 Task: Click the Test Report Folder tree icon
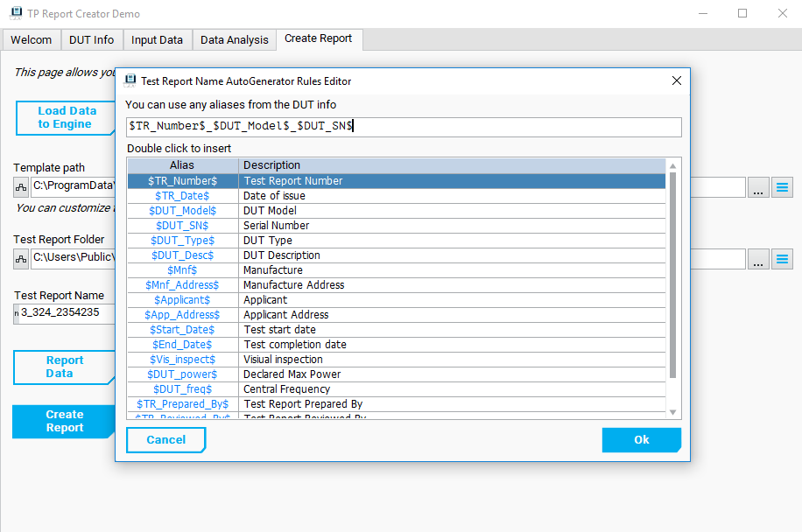[x=21, y=258]
